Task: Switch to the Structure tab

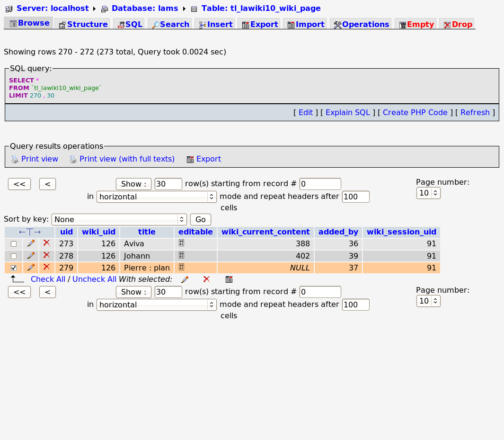Action: 83,24
